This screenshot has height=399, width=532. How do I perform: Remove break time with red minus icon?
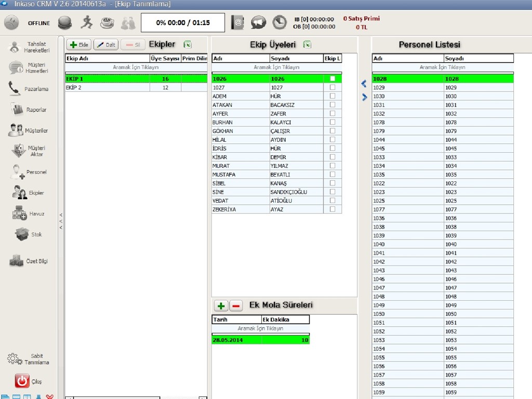pos(235,305)
